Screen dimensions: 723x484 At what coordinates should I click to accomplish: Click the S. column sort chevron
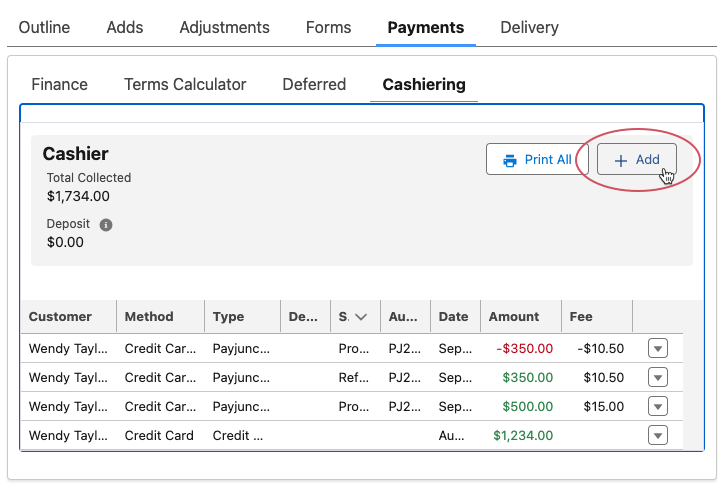click(361, 317)
